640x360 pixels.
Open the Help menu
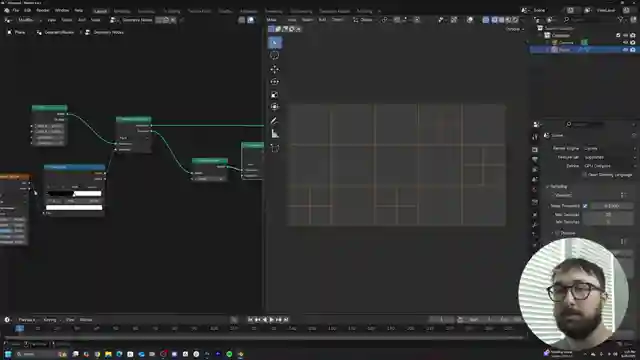pyautogui.click(x=79, y=11)
